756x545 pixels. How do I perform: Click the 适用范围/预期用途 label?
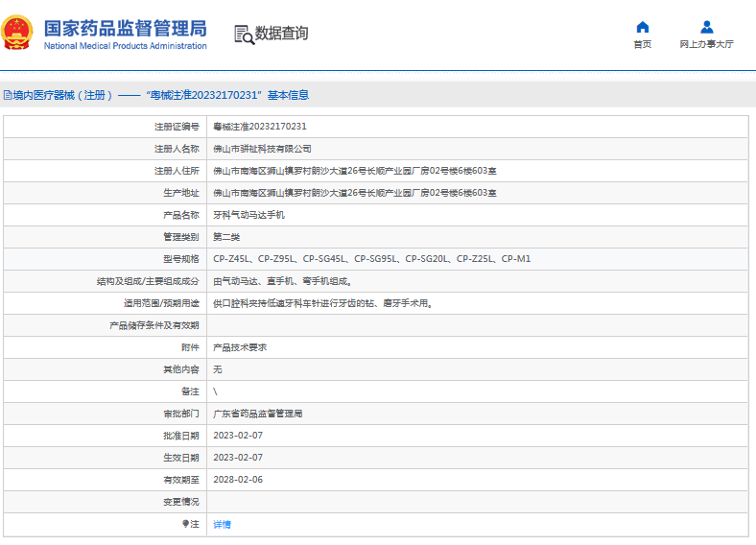[161, 303]
